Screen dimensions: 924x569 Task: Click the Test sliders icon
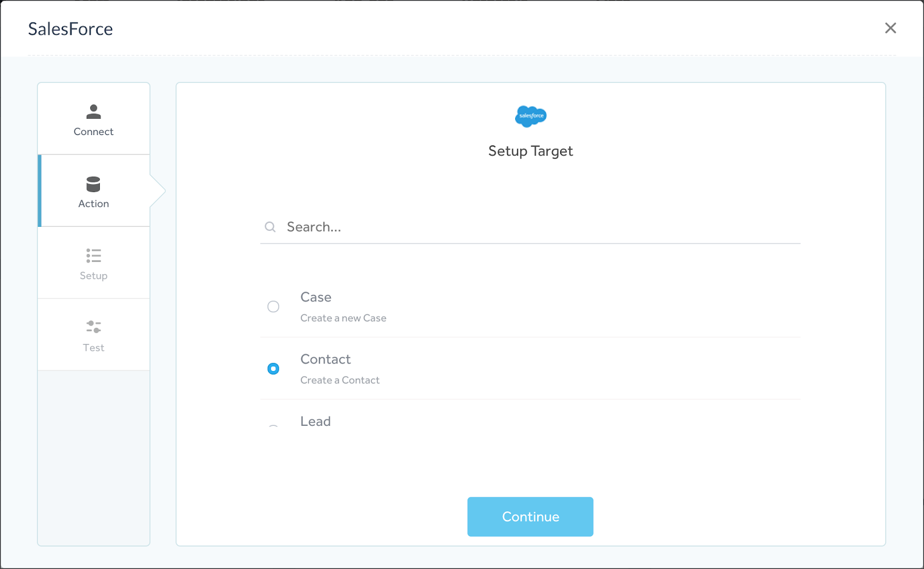pyautogui.click(x=94, y=327)
